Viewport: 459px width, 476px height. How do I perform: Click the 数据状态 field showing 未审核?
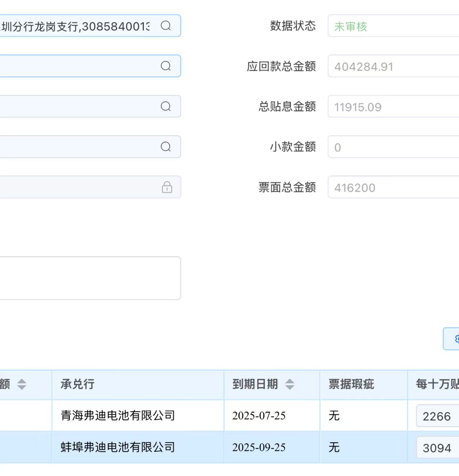[393, 26]
